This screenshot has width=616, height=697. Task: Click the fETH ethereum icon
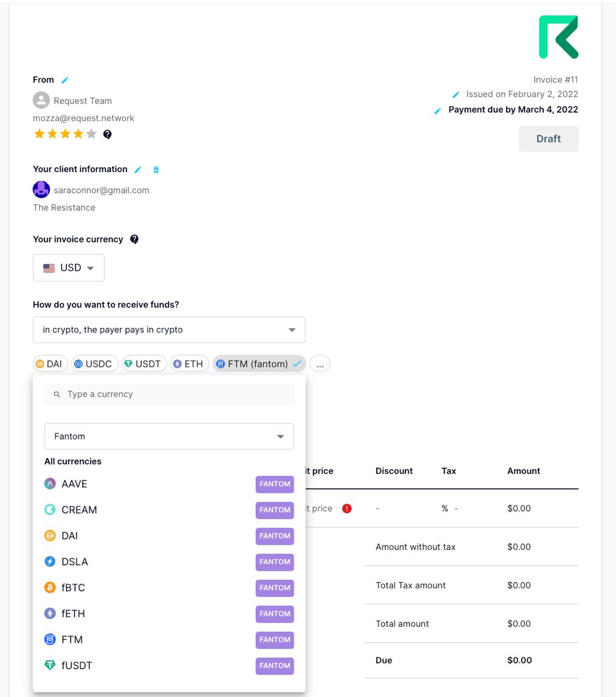point(50,614)
